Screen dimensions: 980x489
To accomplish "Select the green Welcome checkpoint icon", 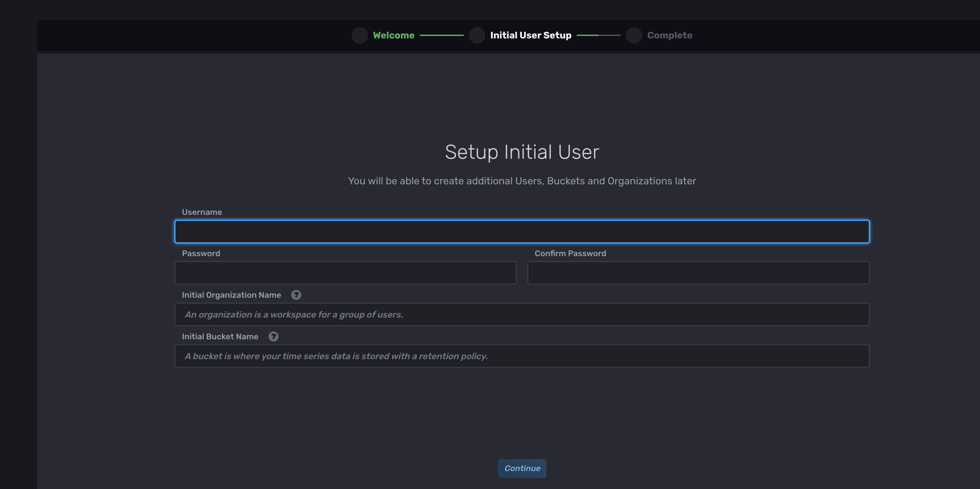I will 360,35.
